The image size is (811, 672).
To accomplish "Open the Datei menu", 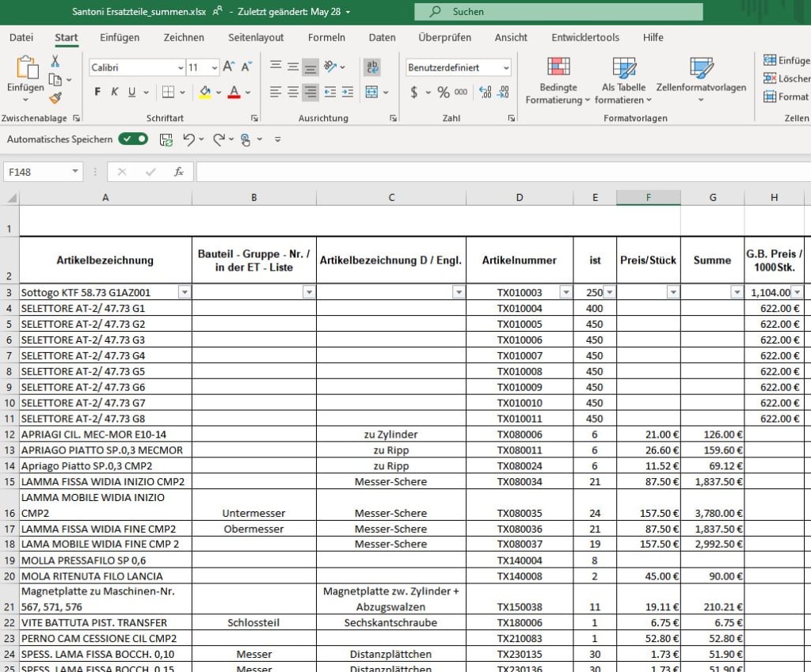I will 21,37.
